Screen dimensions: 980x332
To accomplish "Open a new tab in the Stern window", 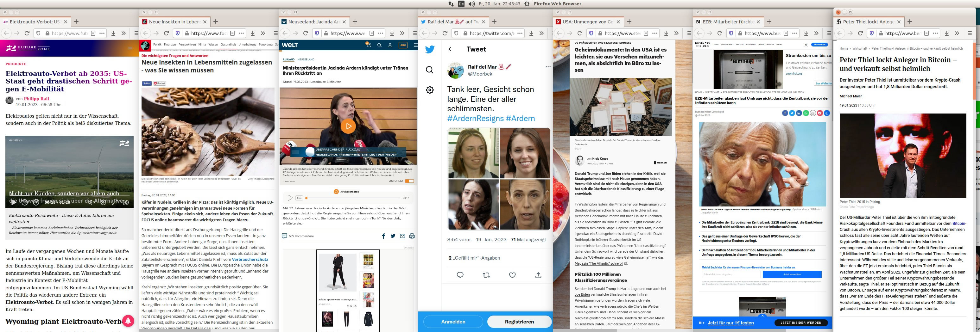I will point(629,22).
